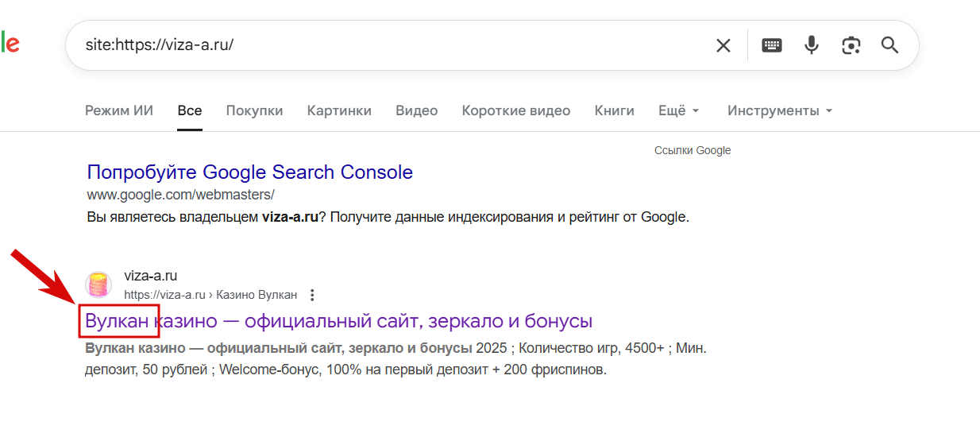The width and height of the screenshot is (980, 445).
Task: Click inside the search query field
Action: [x=381, y=44]
